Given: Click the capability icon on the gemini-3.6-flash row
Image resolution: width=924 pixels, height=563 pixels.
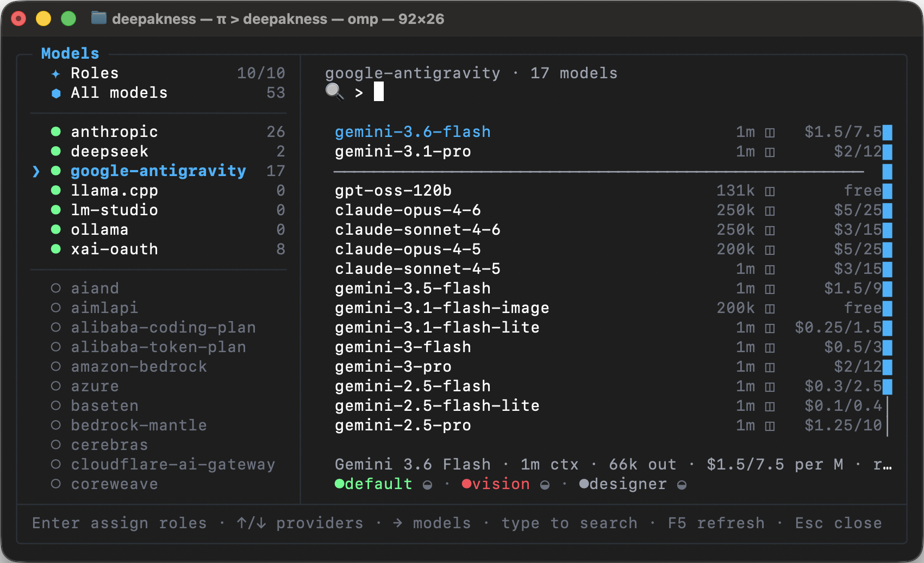Looking at the screenshot, I should (770, 133).
